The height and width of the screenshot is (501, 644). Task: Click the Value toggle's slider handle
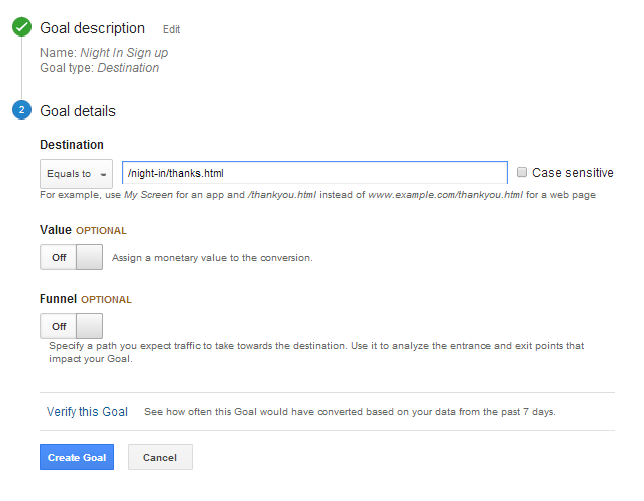coord(90,257)
